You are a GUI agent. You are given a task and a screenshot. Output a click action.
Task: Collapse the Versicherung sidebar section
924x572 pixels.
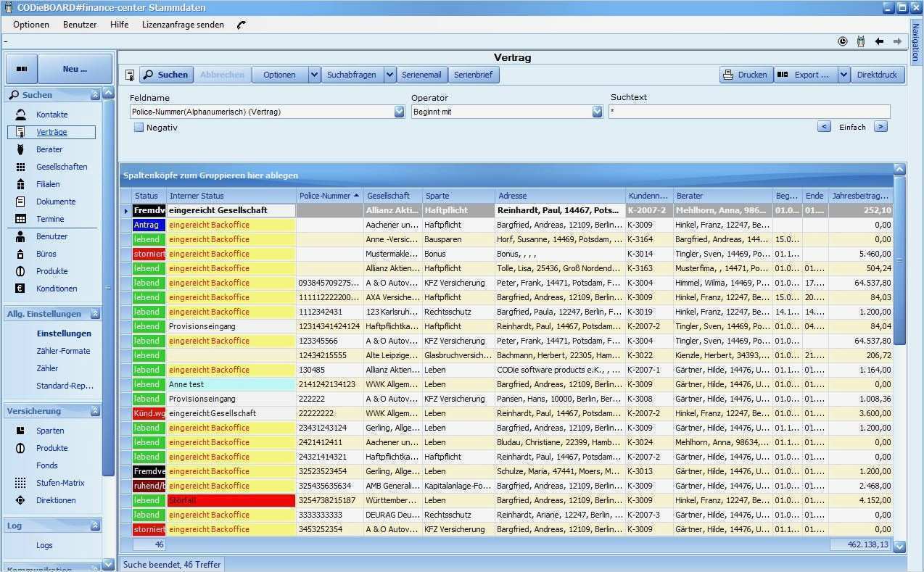[x=95, y=411]
